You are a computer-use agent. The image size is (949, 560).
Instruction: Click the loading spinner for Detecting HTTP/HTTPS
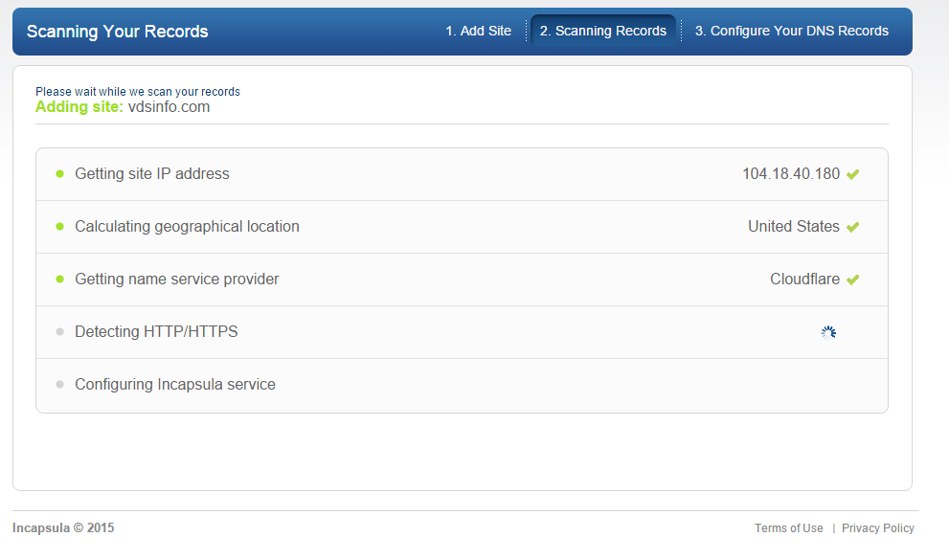pos(828,332)
